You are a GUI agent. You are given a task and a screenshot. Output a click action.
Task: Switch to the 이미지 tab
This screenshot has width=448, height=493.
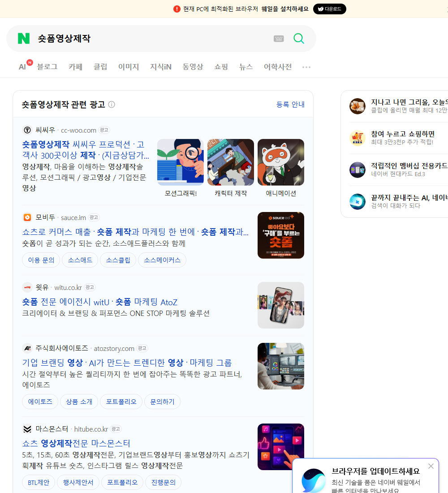coord(129,67)
